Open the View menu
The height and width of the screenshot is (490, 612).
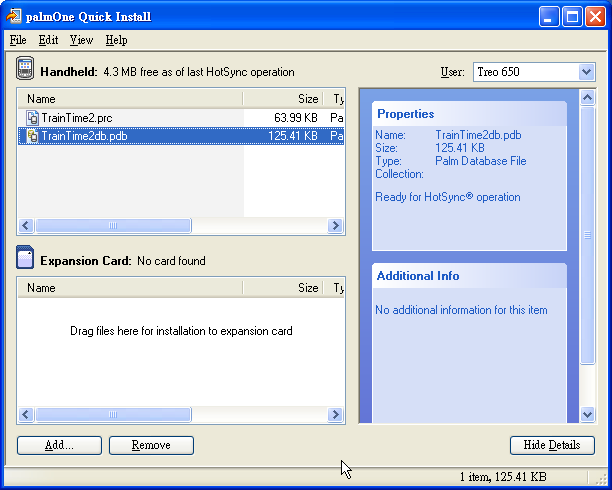click(x=81, y=40)
